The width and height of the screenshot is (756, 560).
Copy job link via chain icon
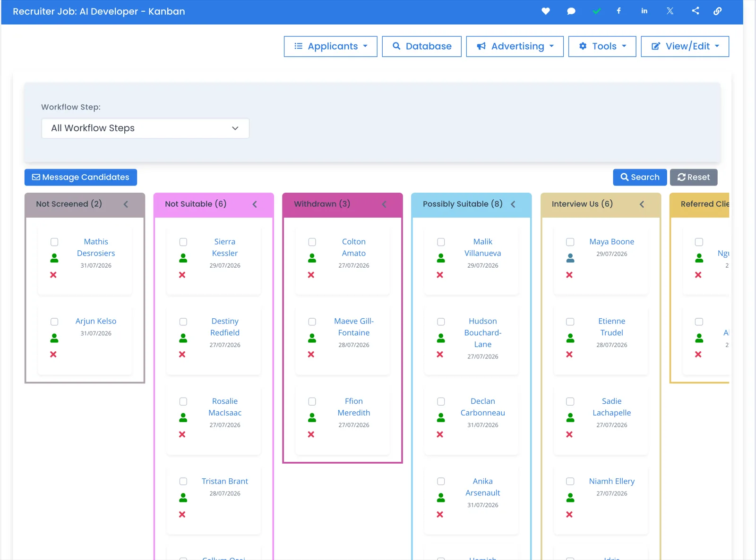tap(717, 11)
